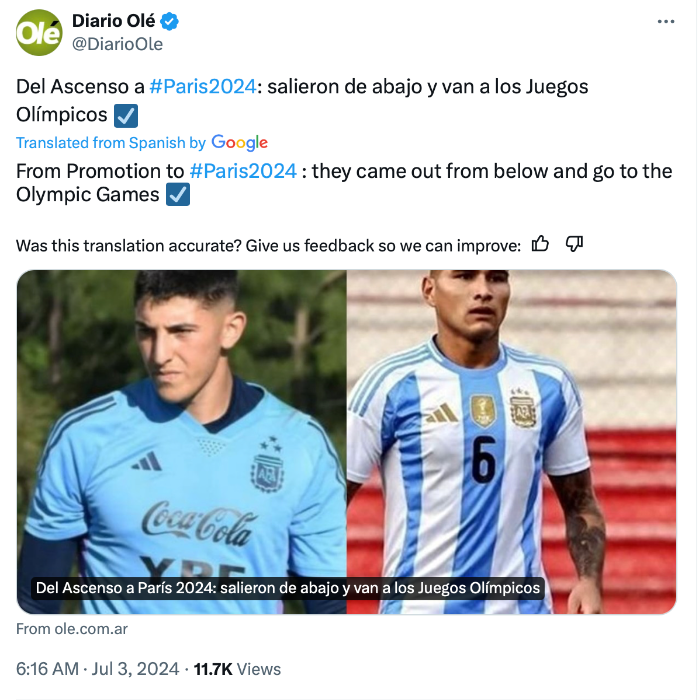Open the #Paris2024 hashtag in translated text
The height and width of the screenshot is (700, 699).
(243, 171)
